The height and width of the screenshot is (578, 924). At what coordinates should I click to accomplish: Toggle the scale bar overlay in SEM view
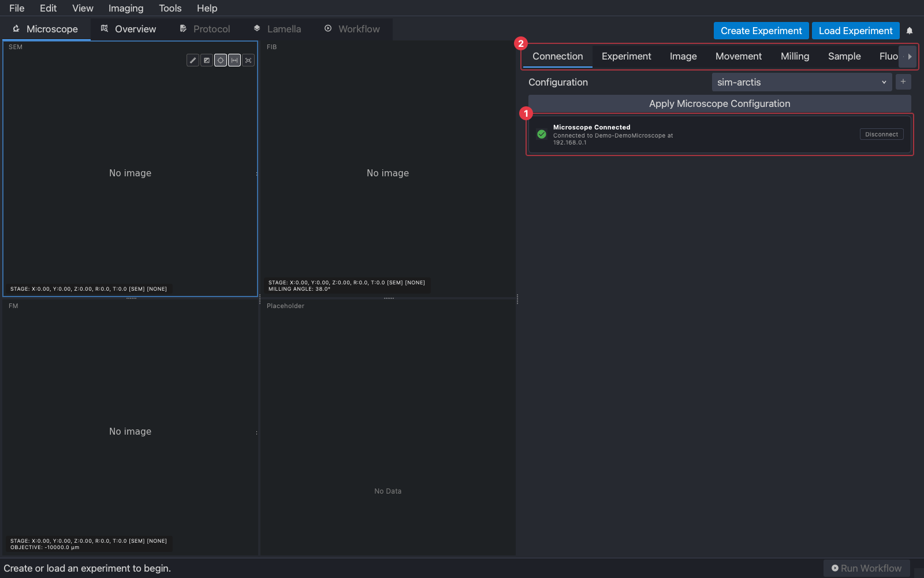[x=234, y=60]
